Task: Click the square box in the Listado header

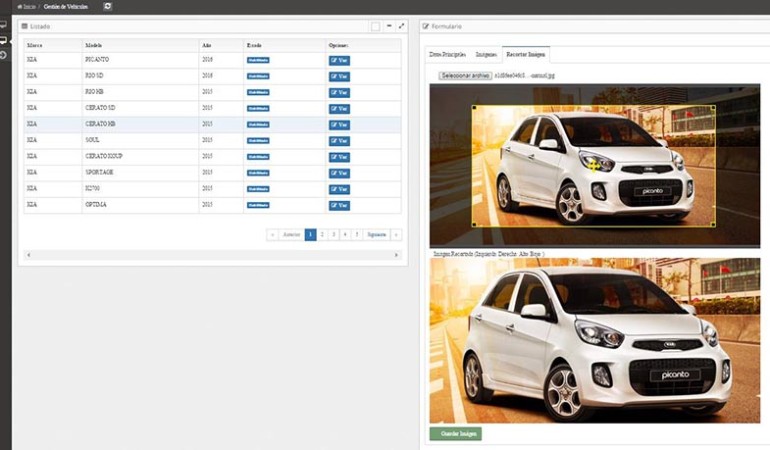Action: coord(376,27)
